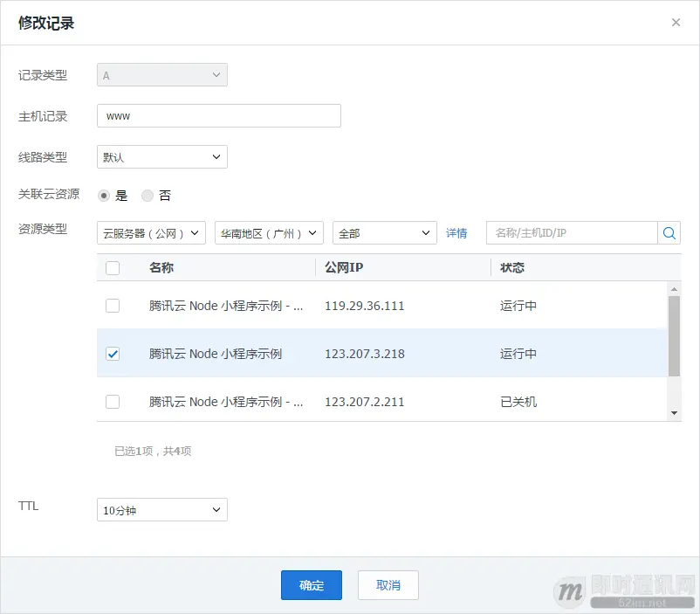Click the 确定 confirm button
Viewport: 700px width, 614px height.
click(x=311, y=585)
